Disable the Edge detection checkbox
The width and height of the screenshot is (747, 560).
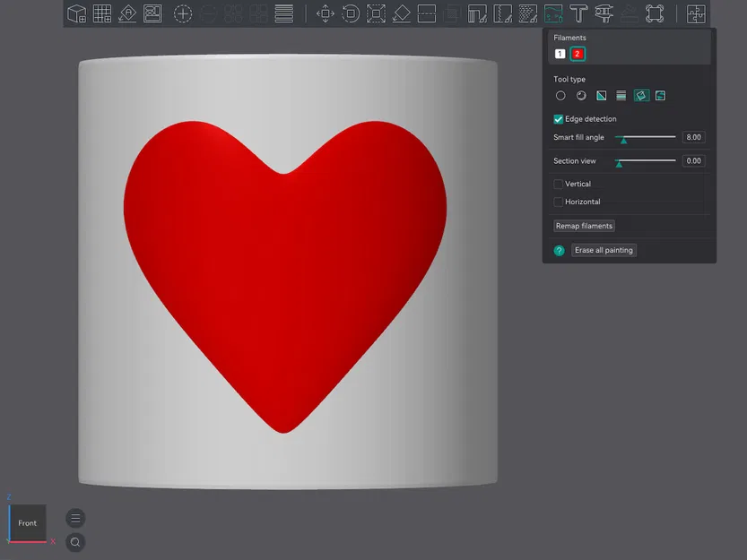click(x=558, y=118)
